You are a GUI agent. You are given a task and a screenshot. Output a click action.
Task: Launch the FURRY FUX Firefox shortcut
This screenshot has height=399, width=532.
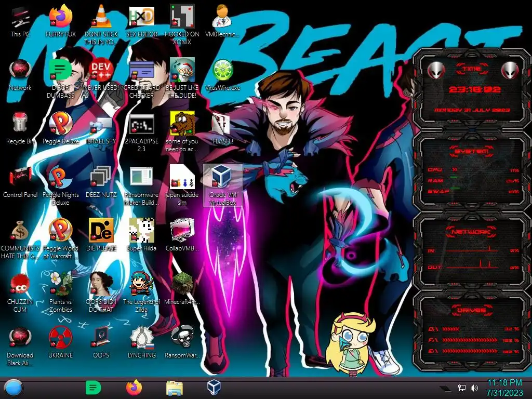[x=61, y=21]
